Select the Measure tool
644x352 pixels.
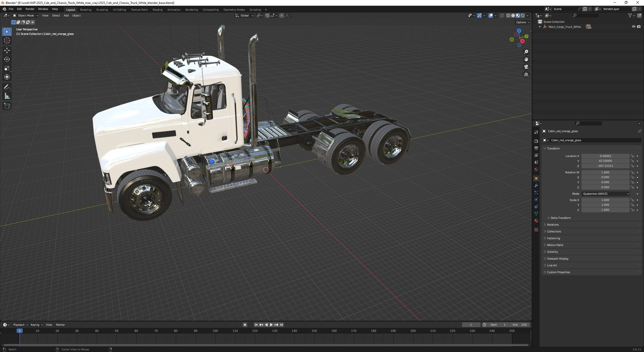(x=7, y=96)
